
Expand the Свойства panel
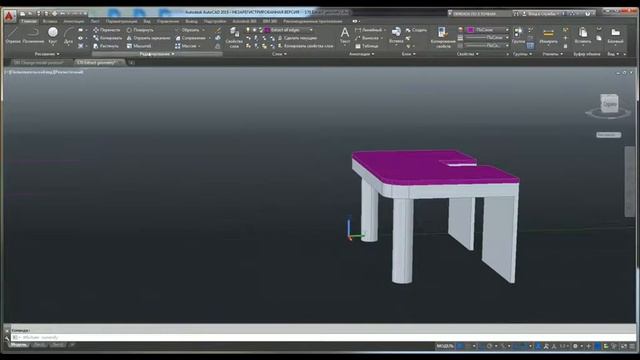coord(467,54)
